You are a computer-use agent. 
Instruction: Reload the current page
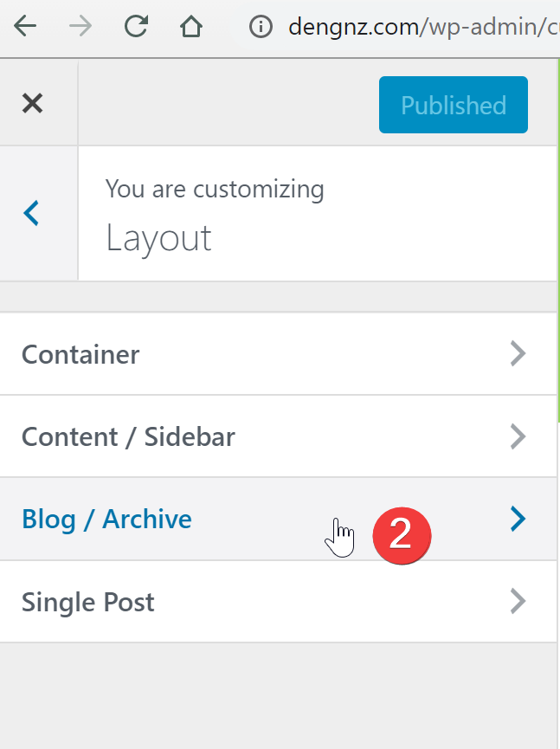136,26
